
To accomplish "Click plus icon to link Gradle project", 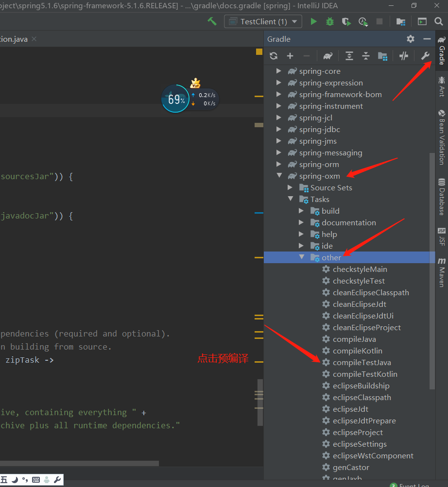I will [x=290, y=56].
